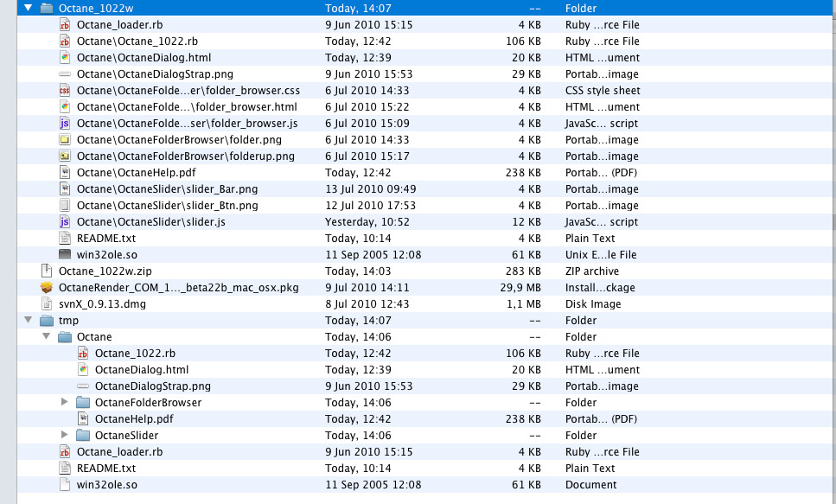836x504 pixels.
Task: Click the OctaneSlider folder icon
Action: pos(83,435)
